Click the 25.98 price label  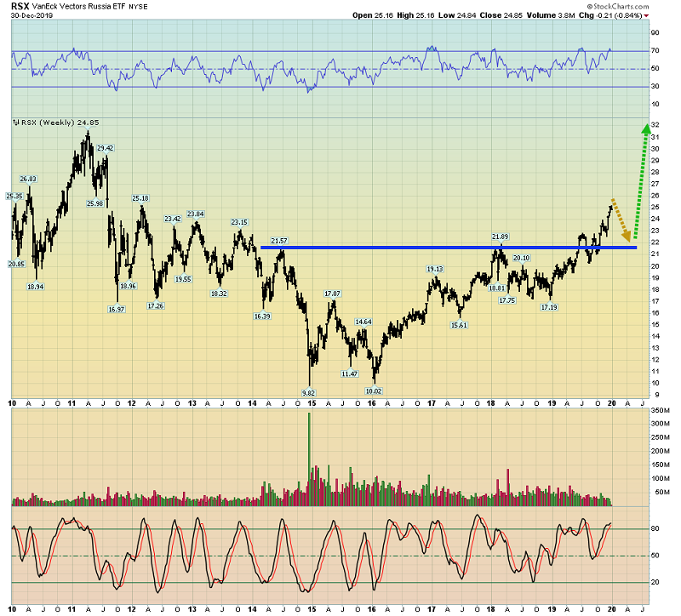[x=94, y=203]
